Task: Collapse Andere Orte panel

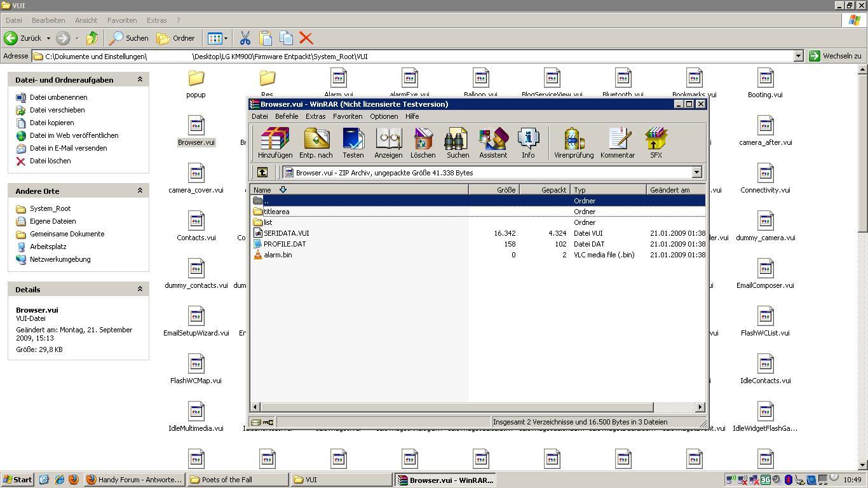Action: point(140,191)
